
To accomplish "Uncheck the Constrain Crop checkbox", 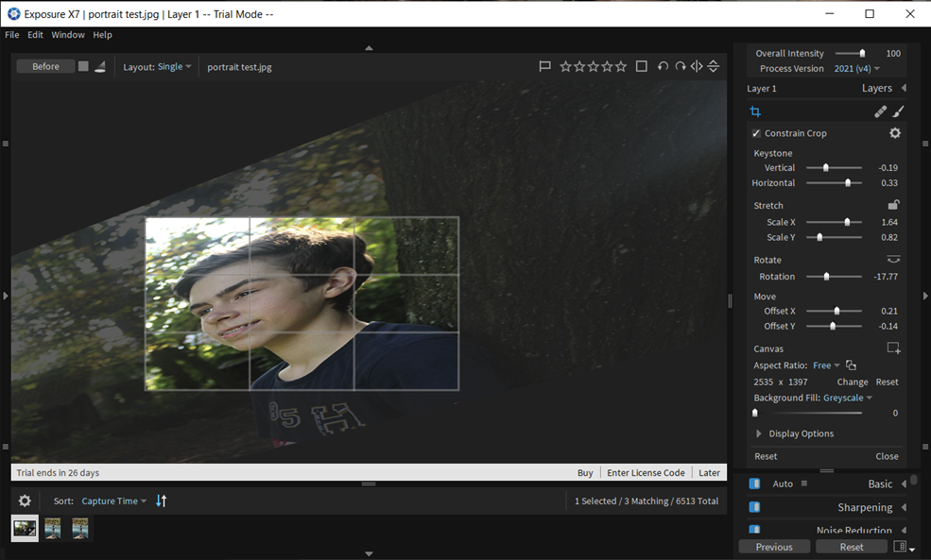I will [x=755, y=133].
